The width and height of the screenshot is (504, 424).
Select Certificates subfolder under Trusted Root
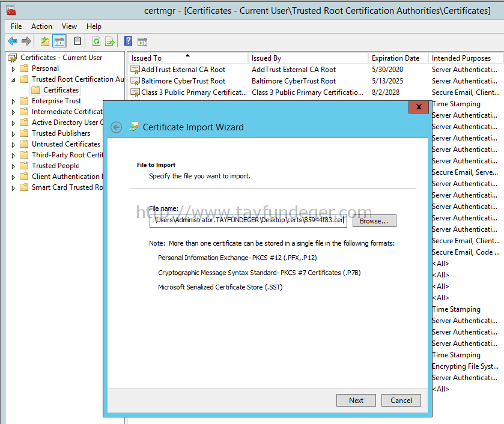[x=61, y=89]
